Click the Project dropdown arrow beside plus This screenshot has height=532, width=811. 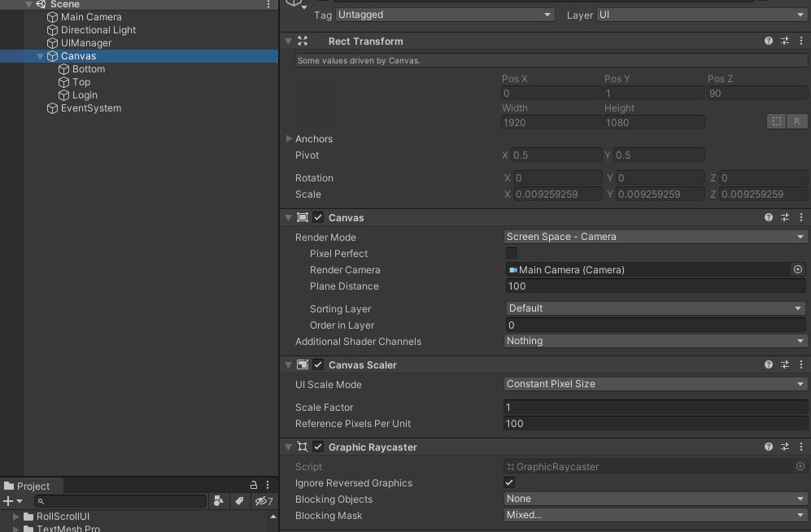pyautogui.click(x=20, y=501)
